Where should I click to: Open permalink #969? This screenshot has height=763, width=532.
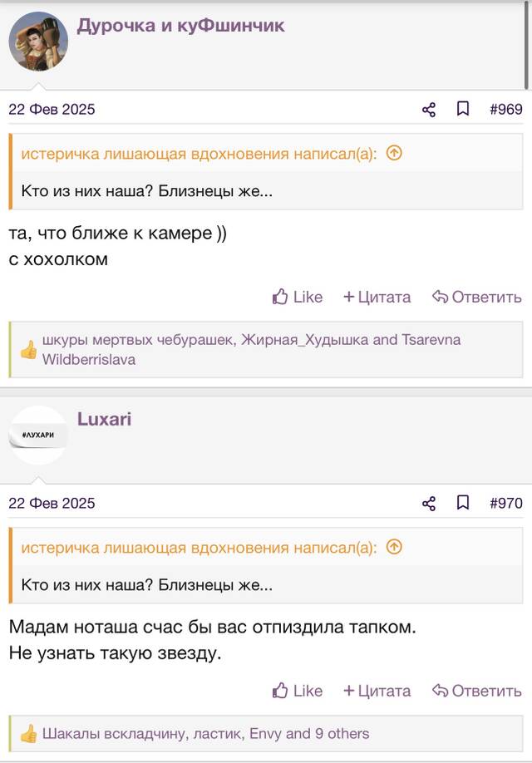click(x=506, y=109)
